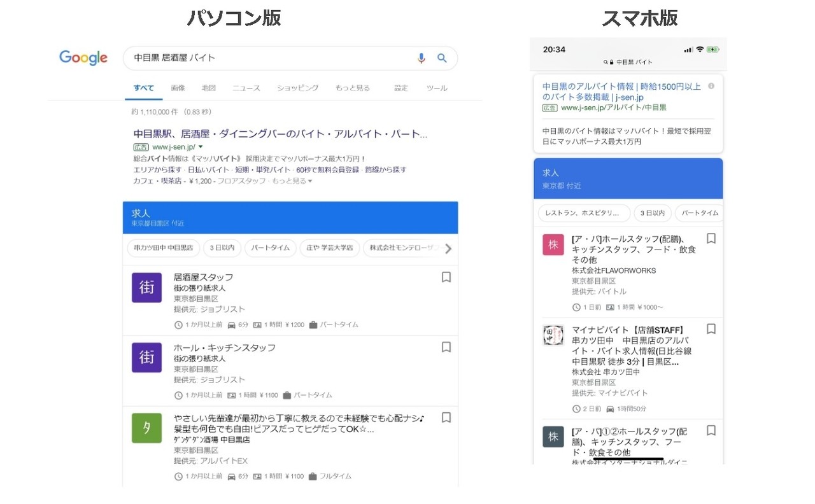The width and height of the screenshot is (815, 504).
Task: Click the battery icon in the phone status bar
Action: (712, 49)
